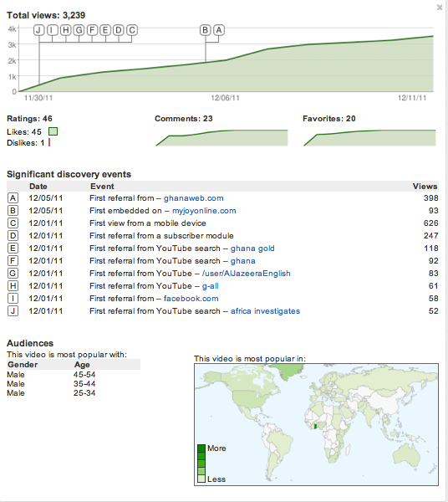
Task: Click the red Dislikes bar indicator
Action: (49, 142)
